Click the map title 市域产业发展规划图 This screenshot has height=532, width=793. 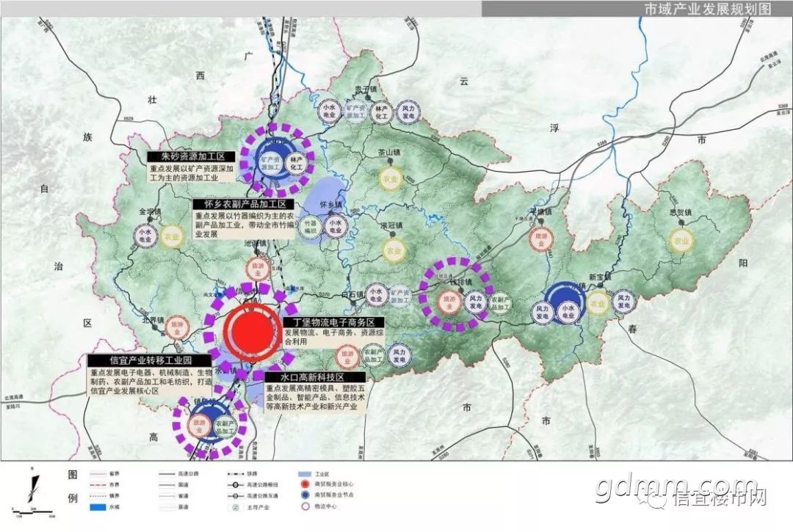[708, 9]
